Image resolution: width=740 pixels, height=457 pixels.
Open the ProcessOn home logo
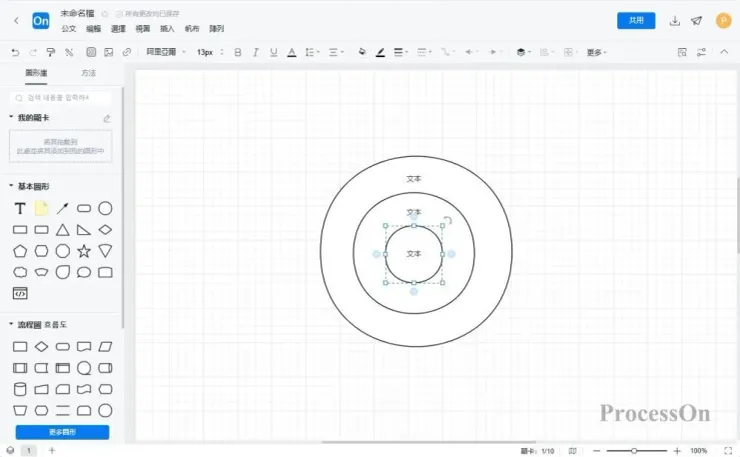pyautogui.click(x=41, y=21)
